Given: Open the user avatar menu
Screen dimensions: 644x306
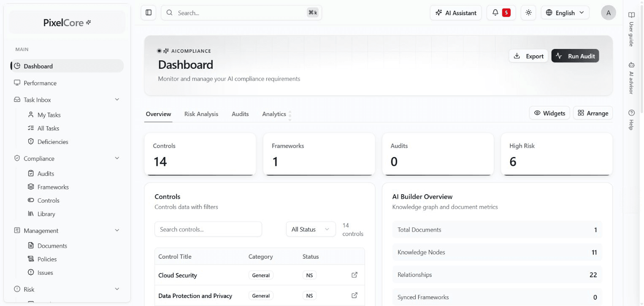Looking at the screenshot, I should (608, 13).
